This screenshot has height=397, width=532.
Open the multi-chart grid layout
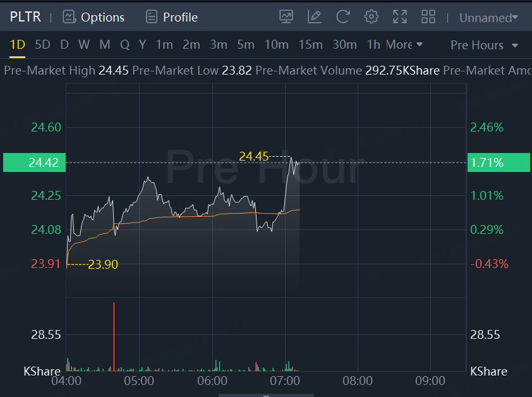point(428,17)
